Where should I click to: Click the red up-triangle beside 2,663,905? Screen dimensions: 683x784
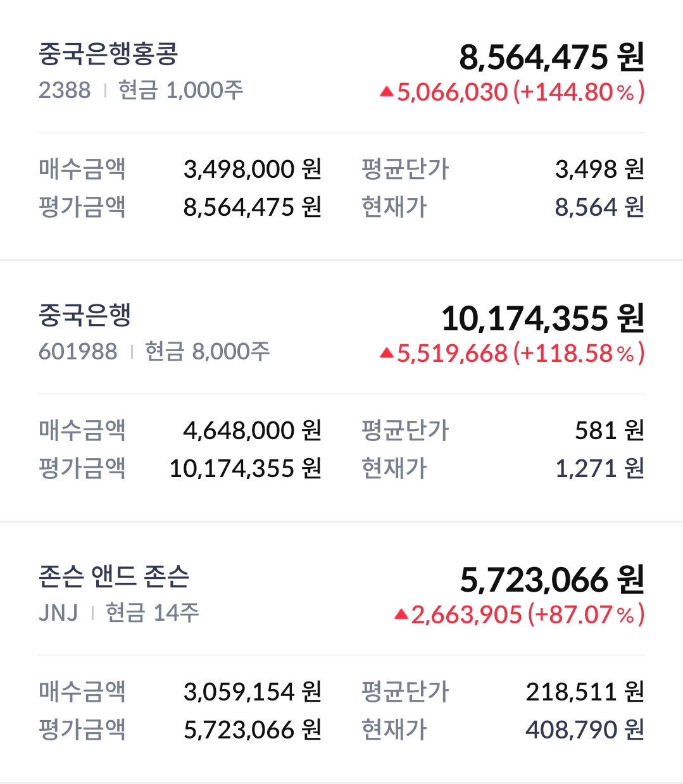pos(401,614)
